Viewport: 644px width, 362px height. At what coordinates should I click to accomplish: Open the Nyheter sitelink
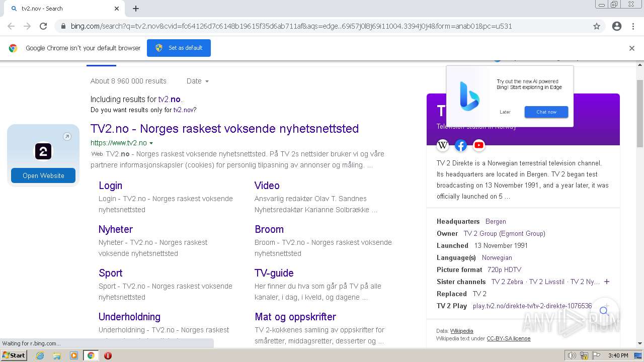tap(115, 229)
